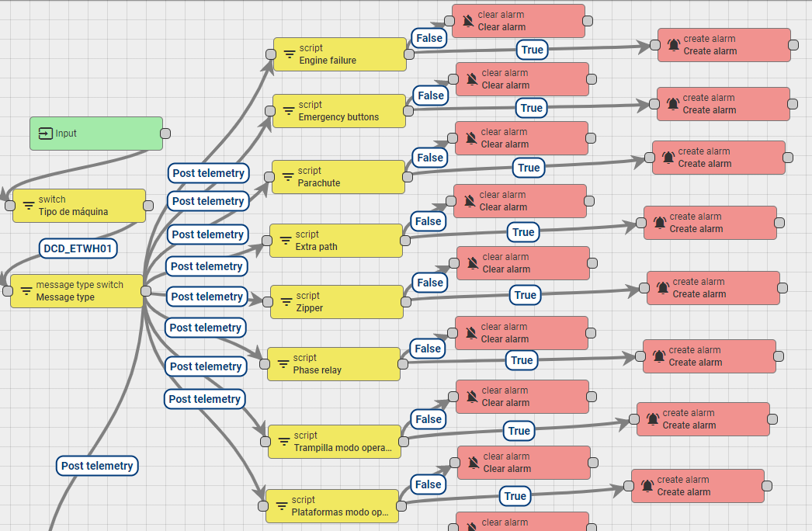The height and width of the screenshot is (531, 812).
Task: Select the Emergency buttons script node
Action: pyautogui.click(x=338, y=110)
